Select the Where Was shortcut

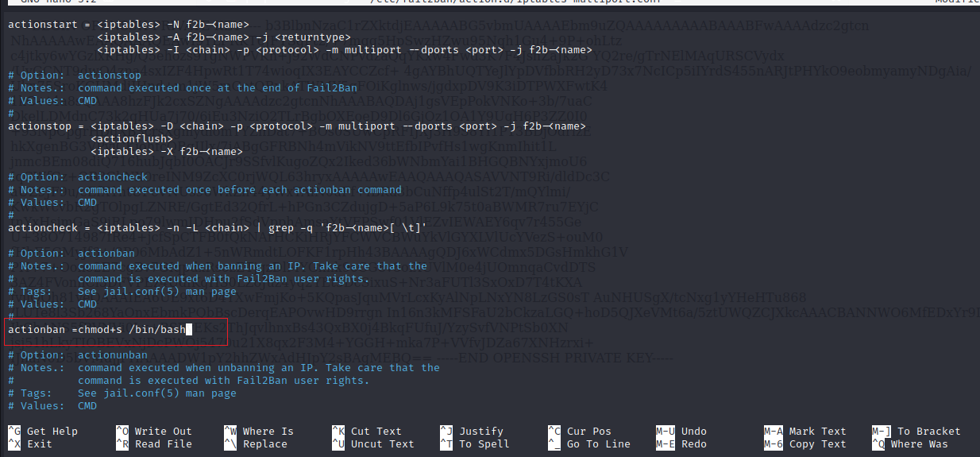[928, 444]
